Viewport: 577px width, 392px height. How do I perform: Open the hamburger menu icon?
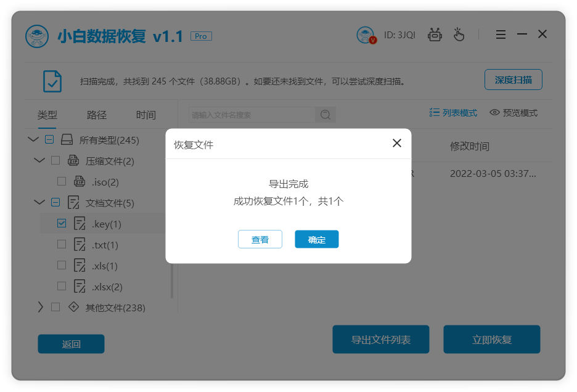click(x=501, y=35)
